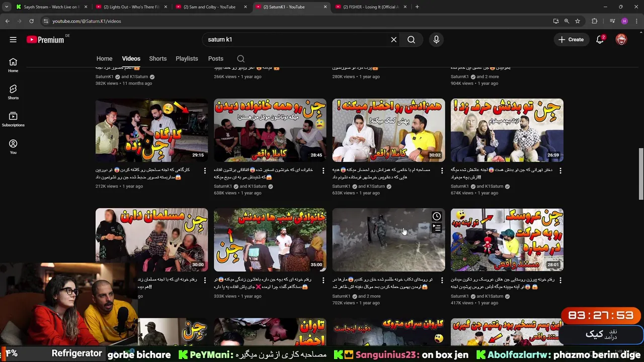Open the YouTube guide hamburger menu
644x362 pixels.
13,40
